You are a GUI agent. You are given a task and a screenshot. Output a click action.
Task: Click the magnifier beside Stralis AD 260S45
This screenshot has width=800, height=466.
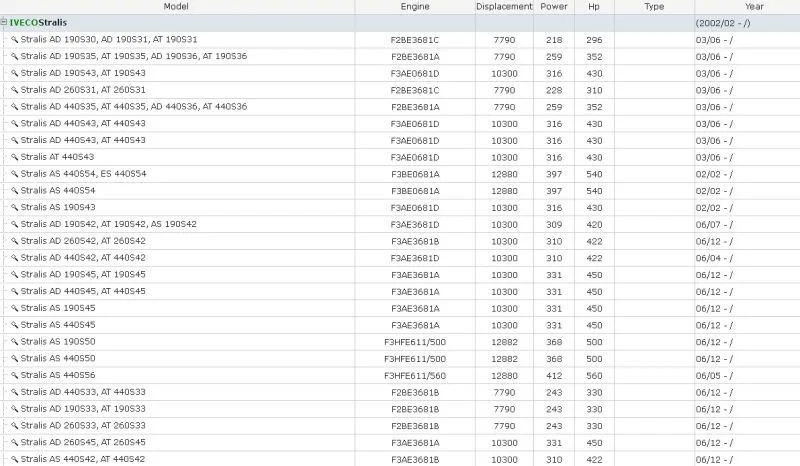[14, 443]
